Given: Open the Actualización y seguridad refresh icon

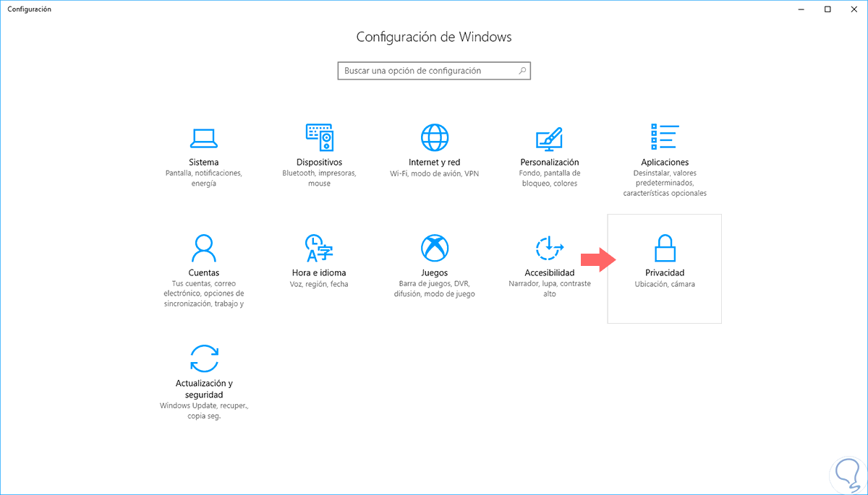Looking at the screenshot, I should click(203, 358).
